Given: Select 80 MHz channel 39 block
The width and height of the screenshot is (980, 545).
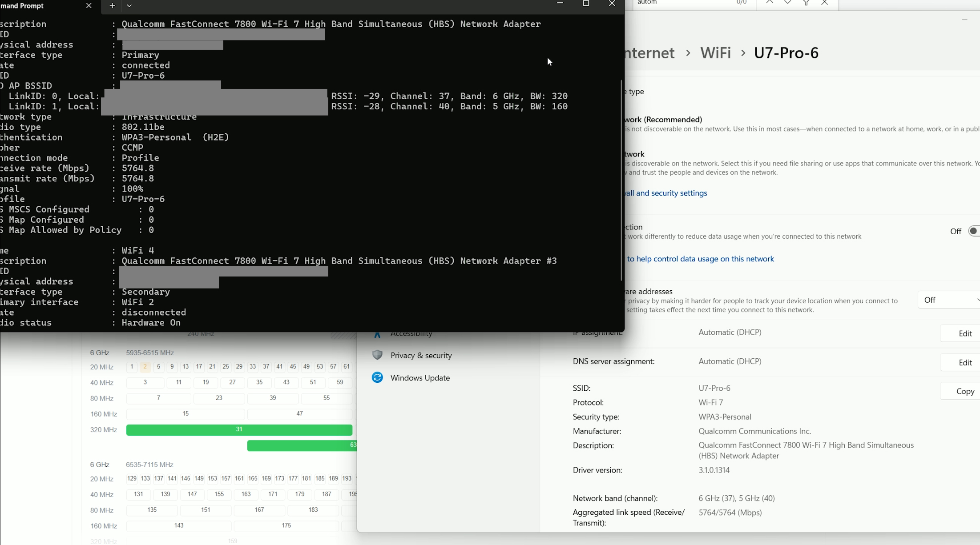Looking at the screenshot, I should (x=273, y=398).
